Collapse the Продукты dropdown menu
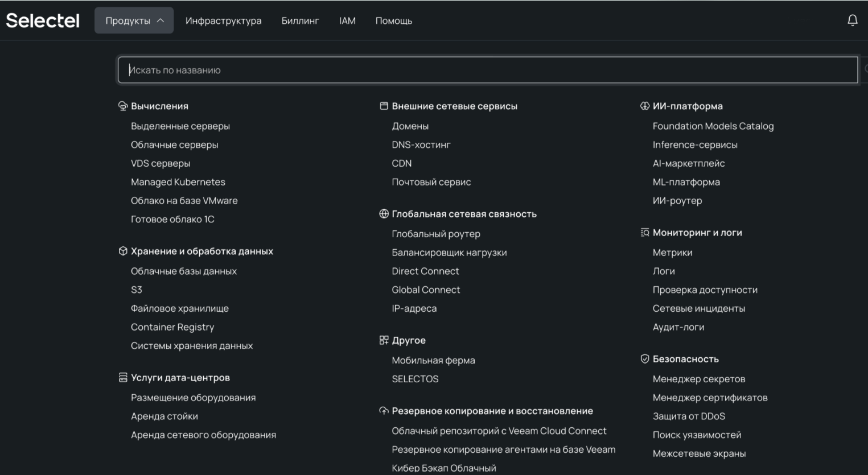 click(x=134, y=20)
